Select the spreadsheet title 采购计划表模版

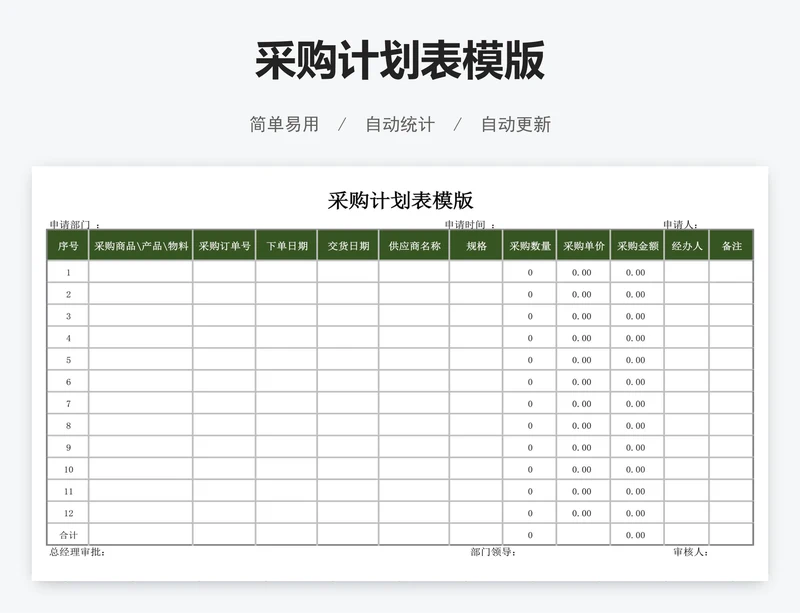(x=400, y=200)
